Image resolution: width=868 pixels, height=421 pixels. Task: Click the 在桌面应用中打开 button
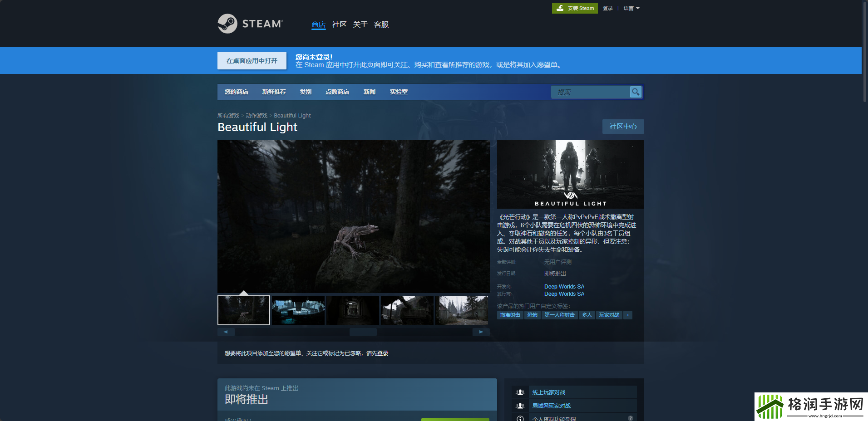click(252, 61)
